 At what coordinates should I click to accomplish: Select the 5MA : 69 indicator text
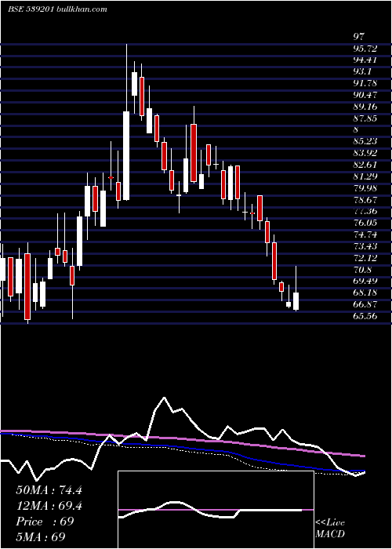coord(41,537)
